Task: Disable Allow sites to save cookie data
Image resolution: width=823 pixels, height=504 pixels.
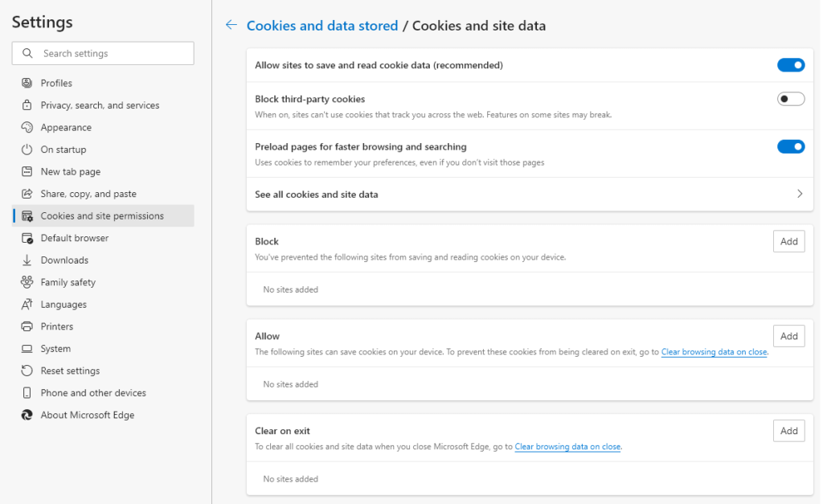Action: coord(790,65)
